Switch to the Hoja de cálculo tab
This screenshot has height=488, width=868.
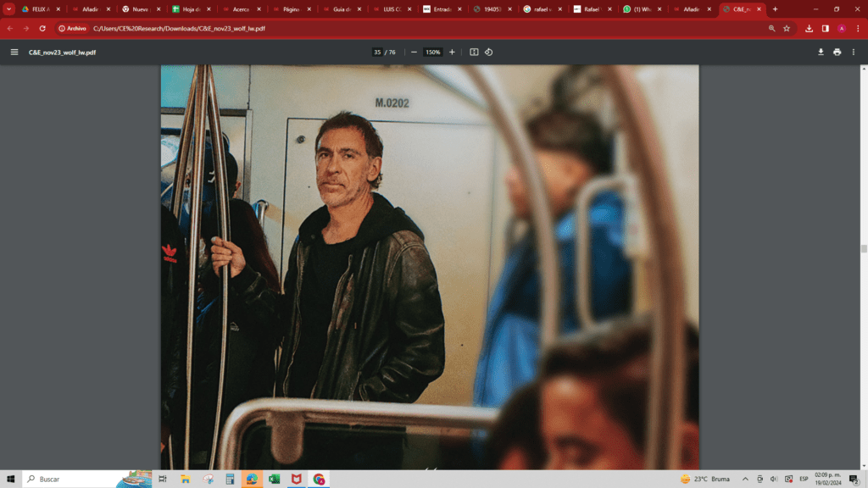tap(192, 8)
